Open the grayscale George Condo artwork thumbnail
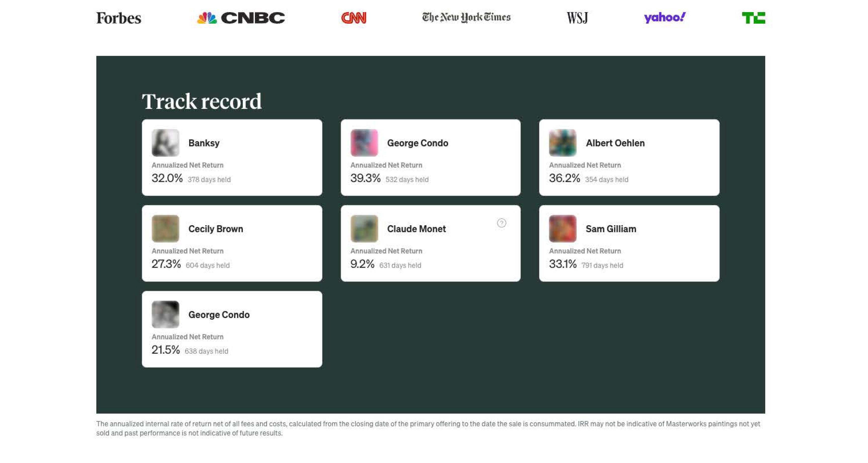 [166, 314]
